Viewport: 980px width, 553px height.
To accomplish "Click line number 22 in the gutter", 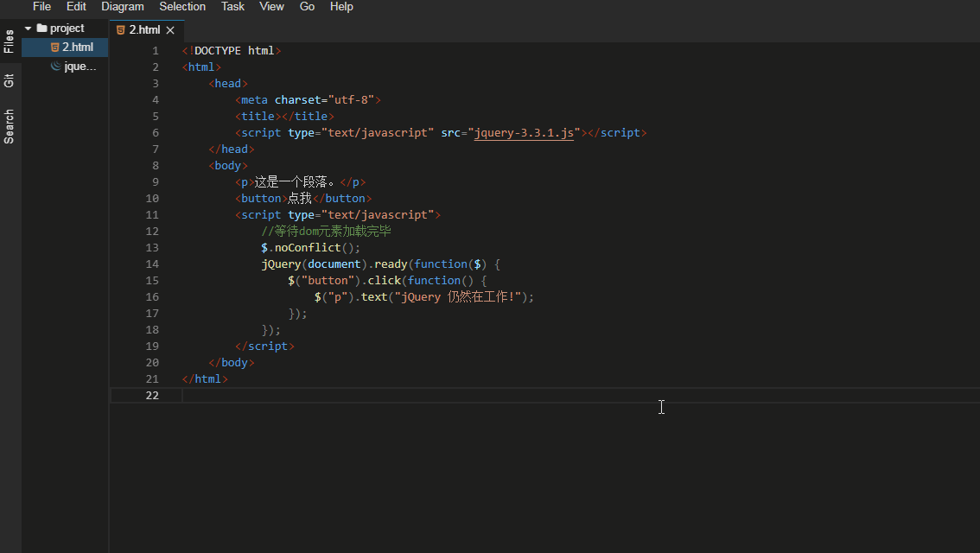I will 152,396.
